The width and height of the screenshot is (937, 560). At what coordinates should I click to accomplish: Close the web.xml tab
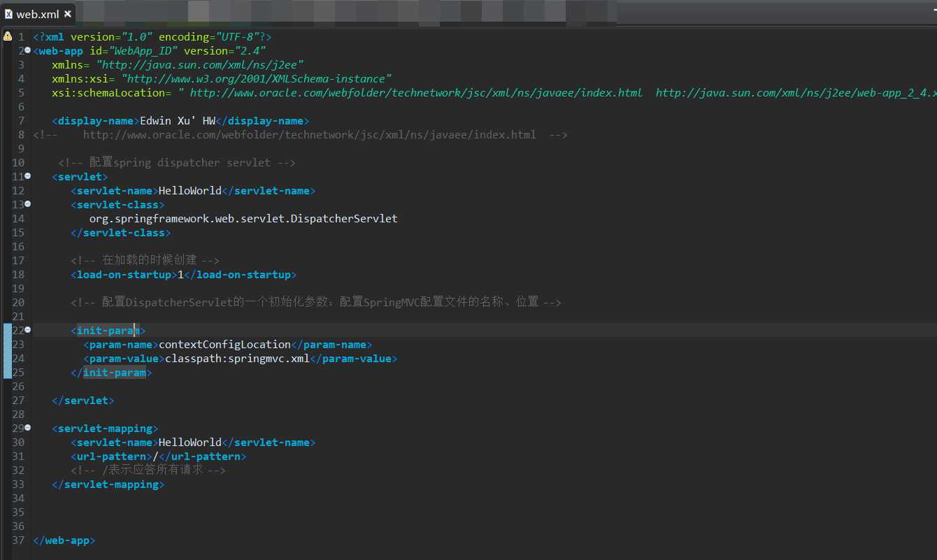tap(68, 14)
